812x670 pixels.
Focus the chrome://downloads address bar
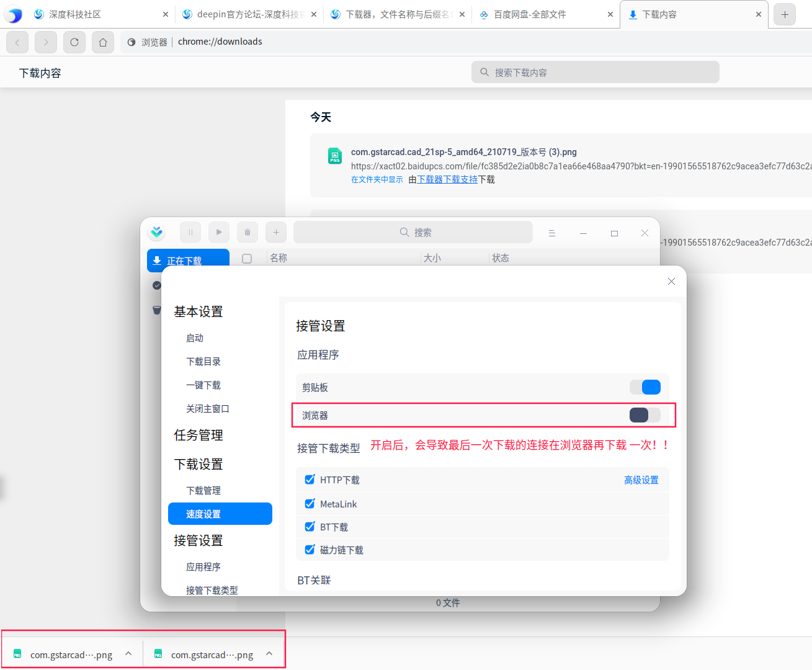point(220,42)
